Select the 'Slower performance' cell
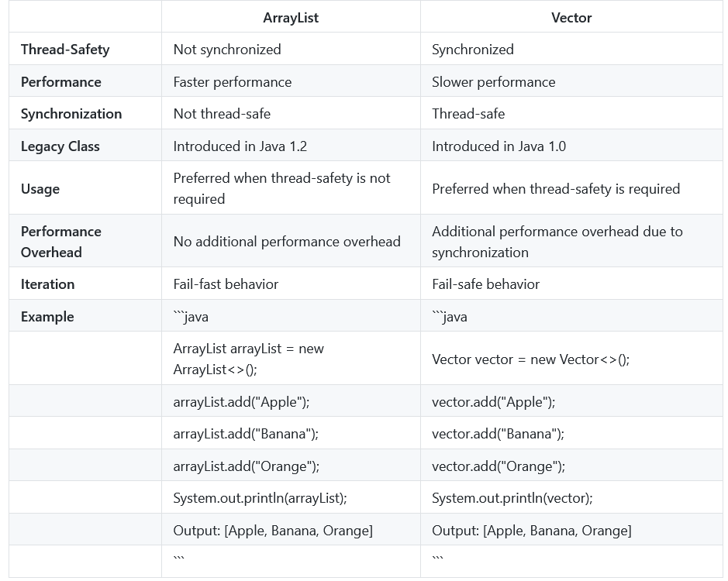Image resolution: width=728 pixels, height=581 pixels. (x=493, y=81)
